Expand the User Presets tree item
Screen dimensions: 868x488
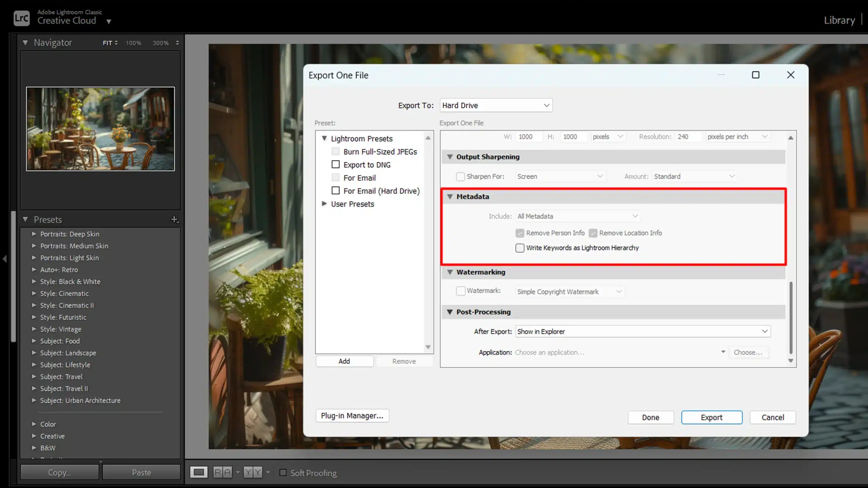coord(325,204)
